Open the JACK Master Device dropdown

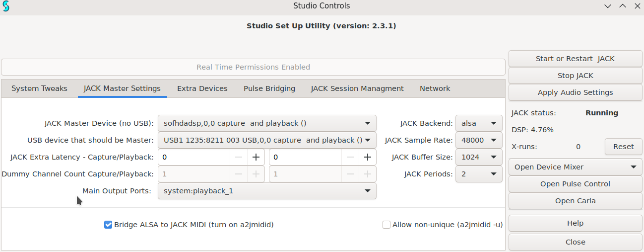[267, 123]
